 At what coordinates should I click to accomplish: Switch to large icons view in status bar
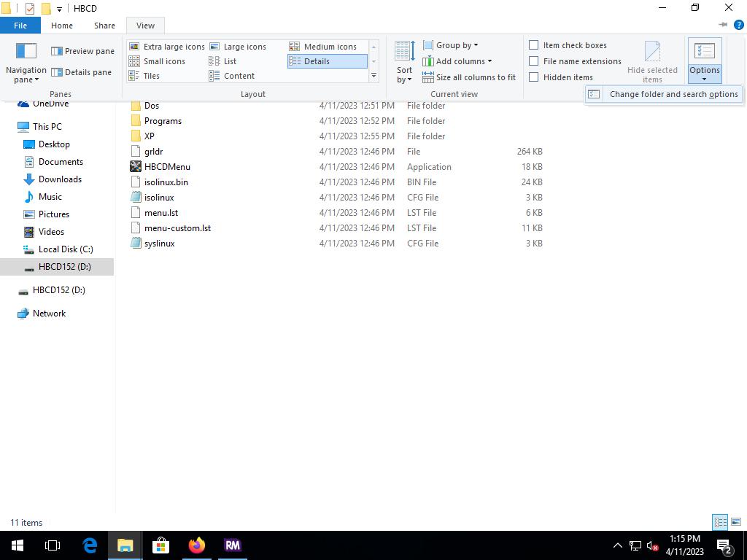point(735,522)
